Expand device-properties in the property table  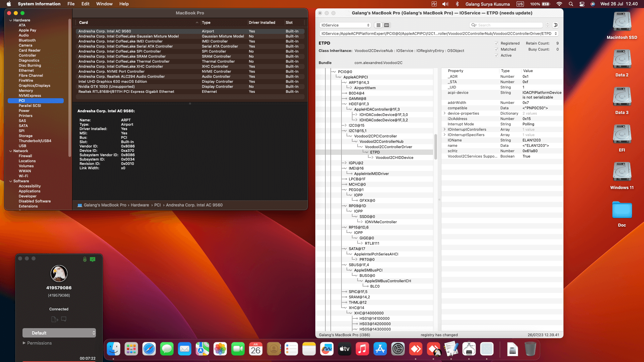(x=444, y=113)
